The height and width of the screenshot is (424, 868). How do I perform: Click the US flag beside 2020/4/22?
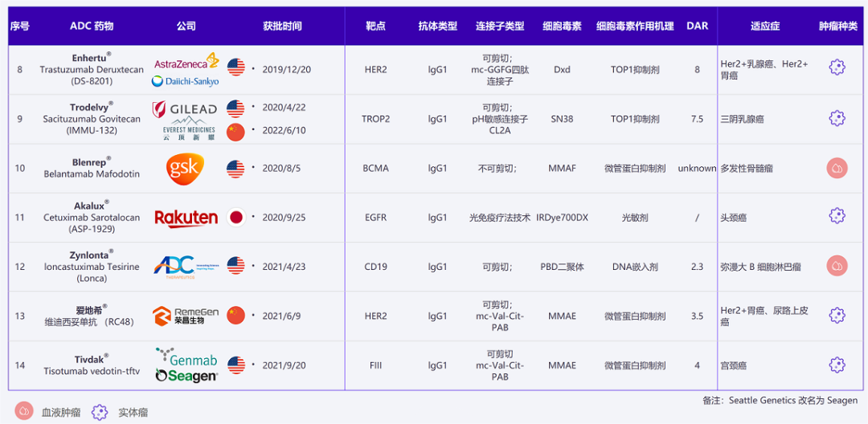point(235,109)
